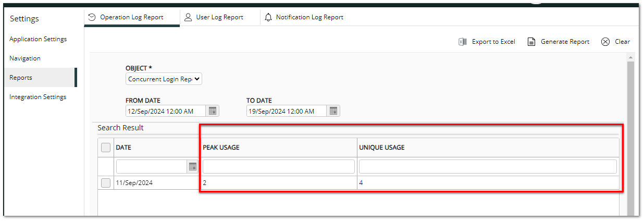This screenshot has width=644, height=221.
Task: Select Unique Usage value 4 cell
Action: coord(488,183)
